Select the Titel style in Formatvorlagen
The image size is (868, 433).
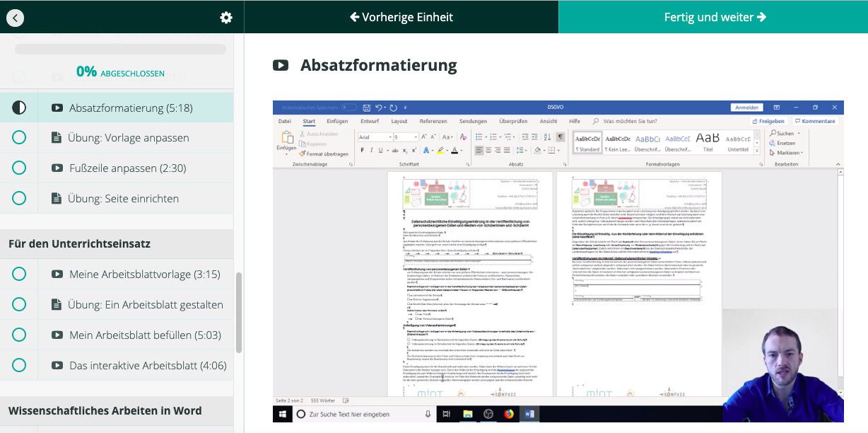click(707, 141)
